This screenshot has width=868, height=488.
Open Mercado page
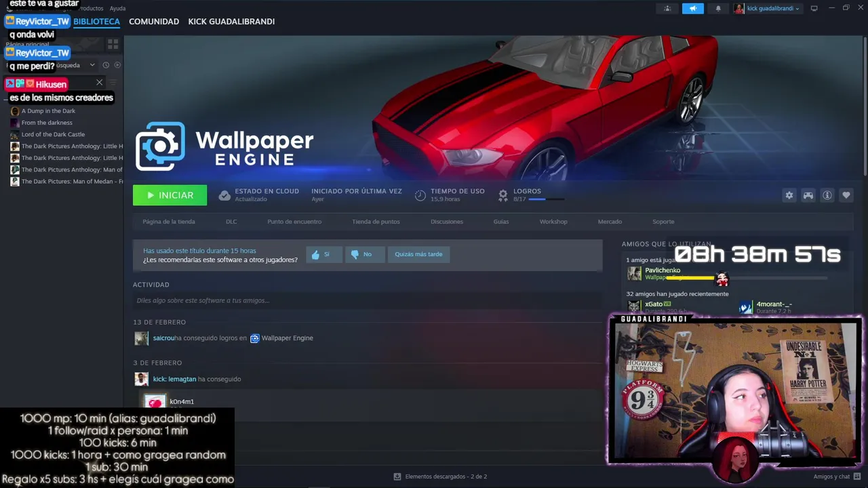click(610, 222)
